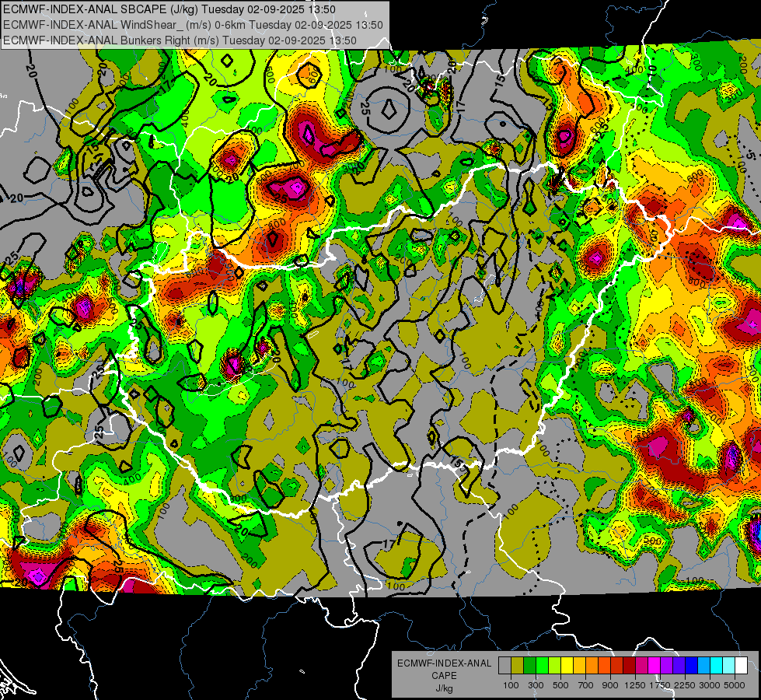The image size is (761, 700).
Task: Pick the sky blue legend swatch
Action: [703, 666]
